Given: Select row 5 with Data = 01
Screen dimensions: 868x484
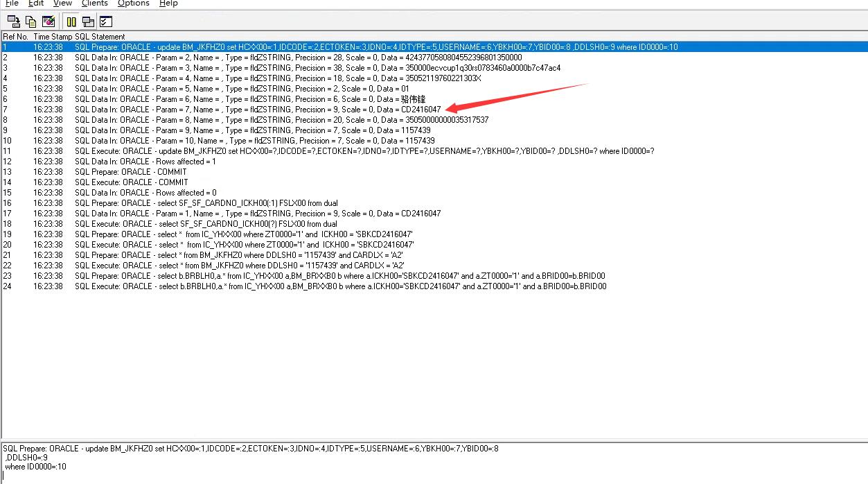Looking at the screenshot, I should tap(434, 89).
